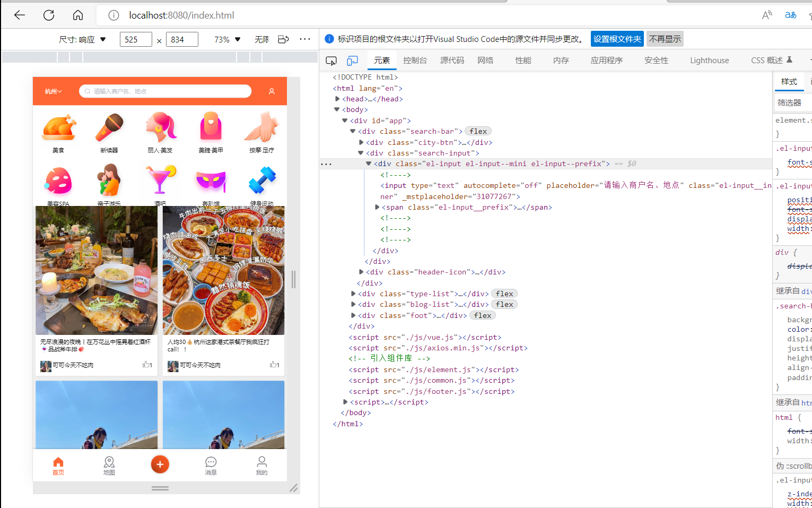Viewport: 812px width, 508px height.
Task: Choose the 丽人·美发 hair category
Action: [160, 133]
